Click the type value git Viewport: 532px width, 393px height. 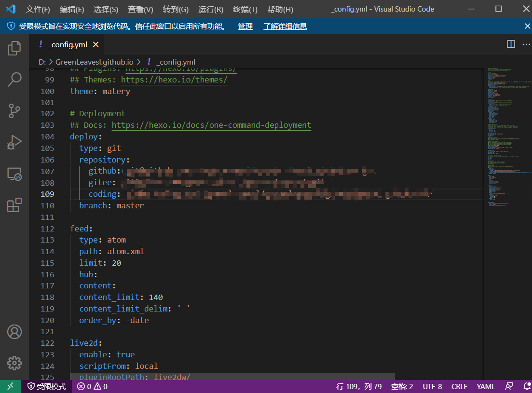point(114,148)
